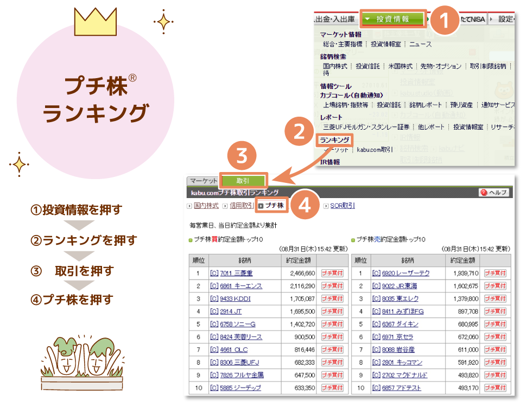The height and width of the screenshot is (407, 532).
Task: Open stock link 8424 芙蓉リース
Action: tap(241, 337)
